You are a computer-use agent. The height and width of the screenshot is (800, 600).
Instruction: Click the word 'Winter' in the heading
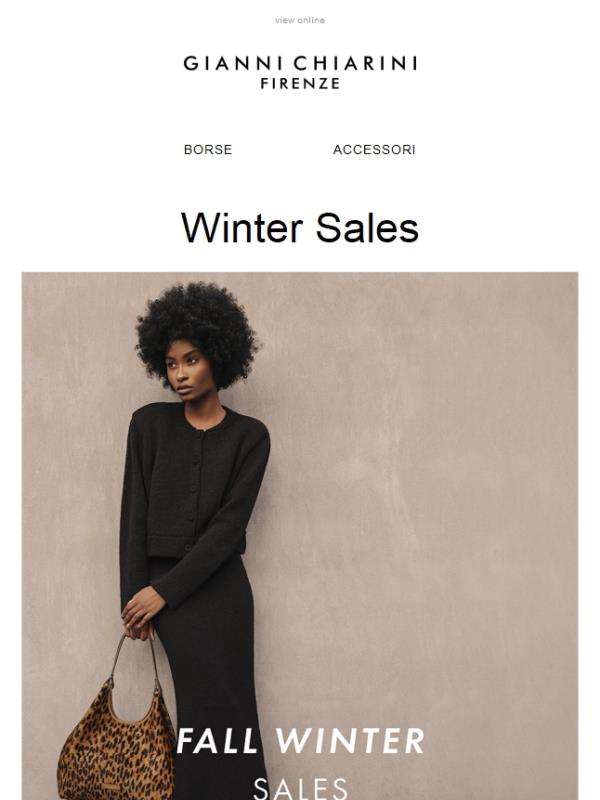242,228
